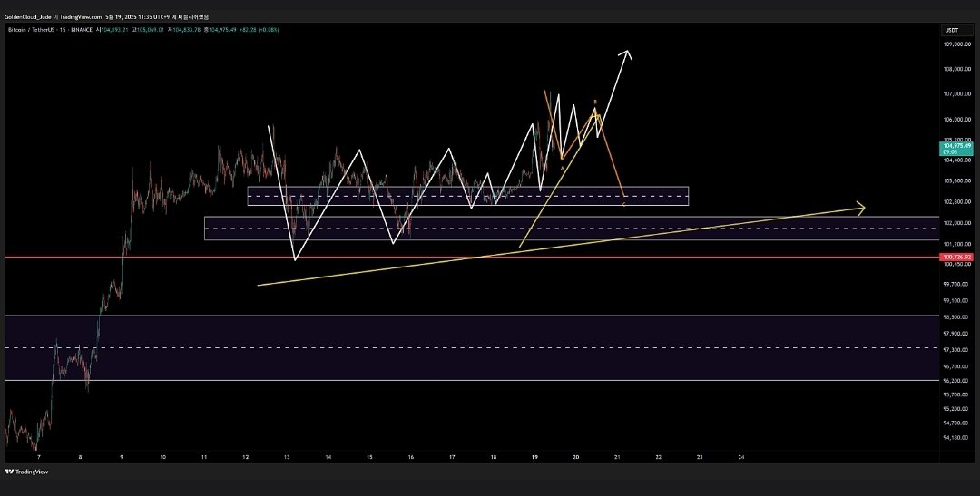Click the 108,000.00 price scale label
Screen dimensions: 980x496
pyautogui.click(x=955, y=69)
